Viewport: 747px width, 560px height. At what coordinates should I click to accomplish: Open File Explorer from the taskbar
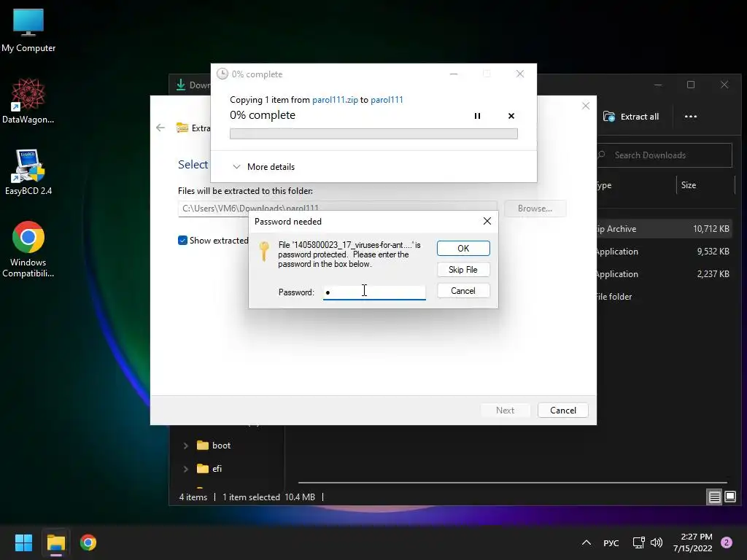pos(55,542)
